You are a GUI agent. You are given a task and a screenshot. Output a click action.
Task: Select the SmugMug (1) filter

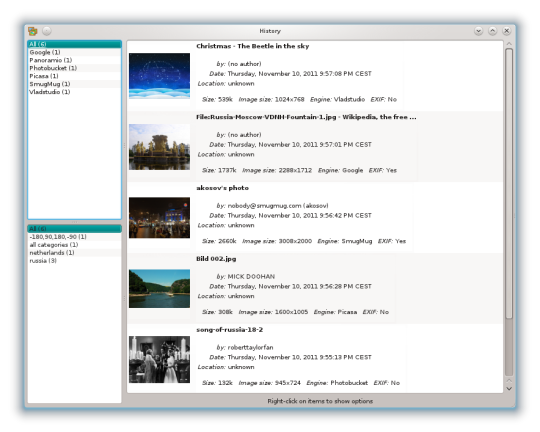point(74,84)
